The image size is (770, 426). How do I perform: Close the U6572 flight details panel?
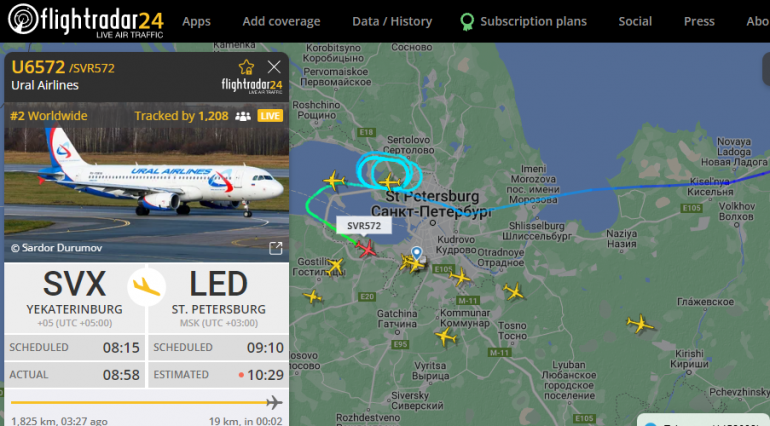pyautogui.click(x=274, y=67)
